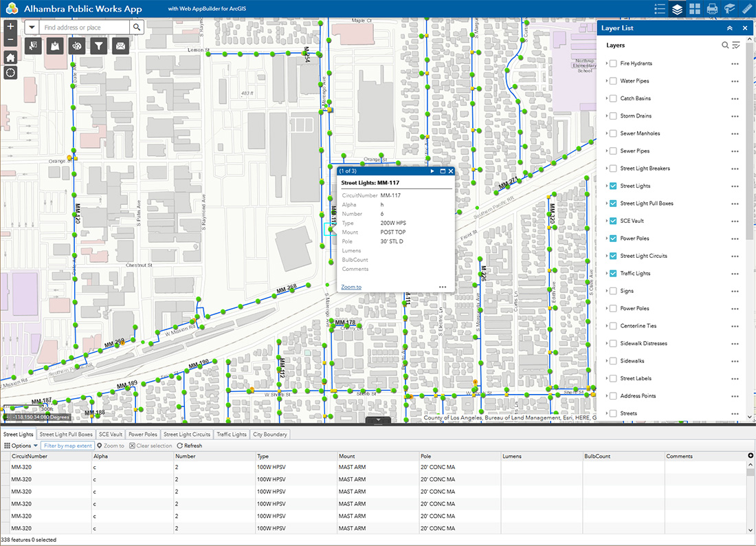
Task: Open the Measurement ruler icon
Action: [746, 9]
